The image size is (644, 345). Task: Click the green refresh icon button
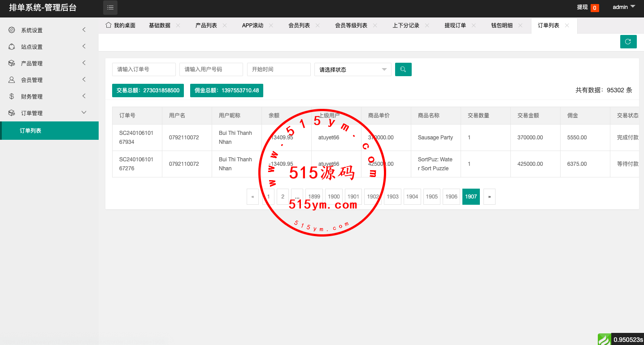628,42
